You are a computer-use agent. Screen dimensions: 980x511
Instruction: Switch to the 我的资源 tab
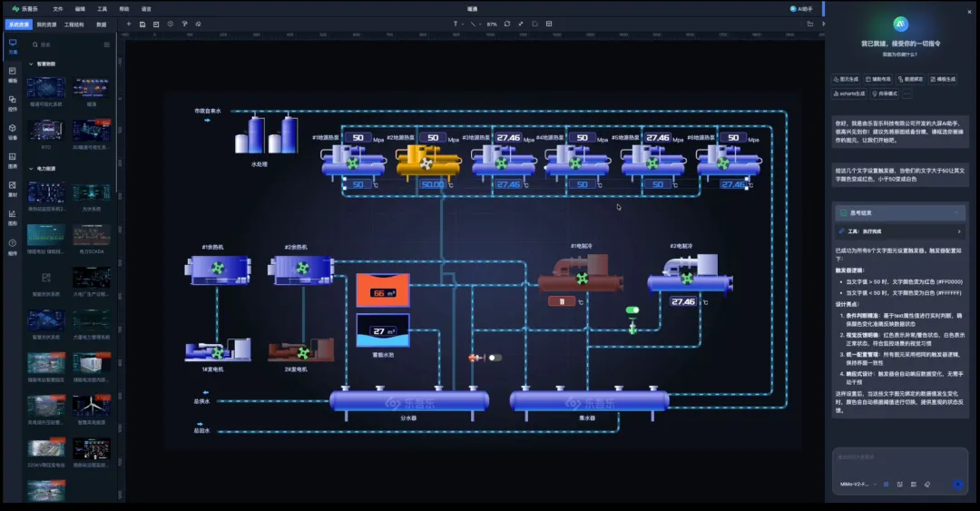[46, 25]
